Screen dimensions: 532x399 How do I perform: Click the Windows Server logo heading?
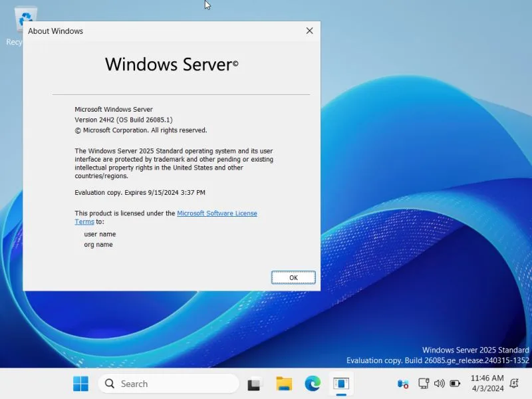click(x=172, y=65)
